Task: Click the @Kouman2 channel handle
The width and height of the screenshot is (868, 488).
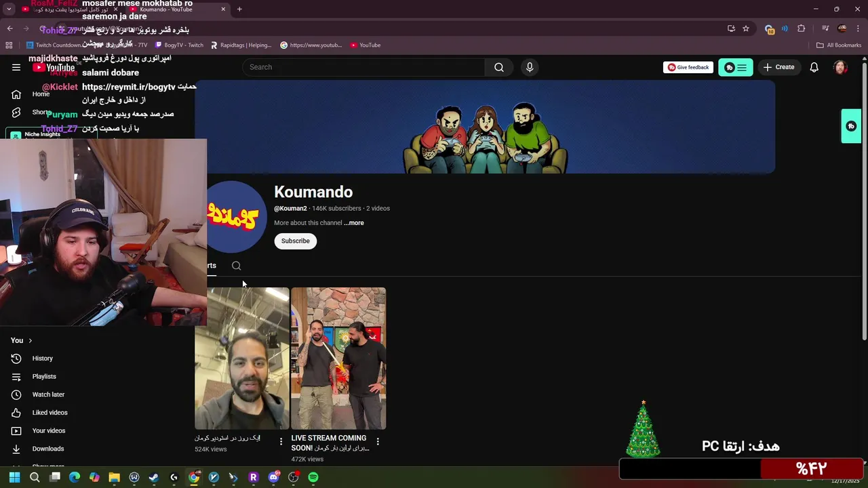Action: tap(290, 209)
